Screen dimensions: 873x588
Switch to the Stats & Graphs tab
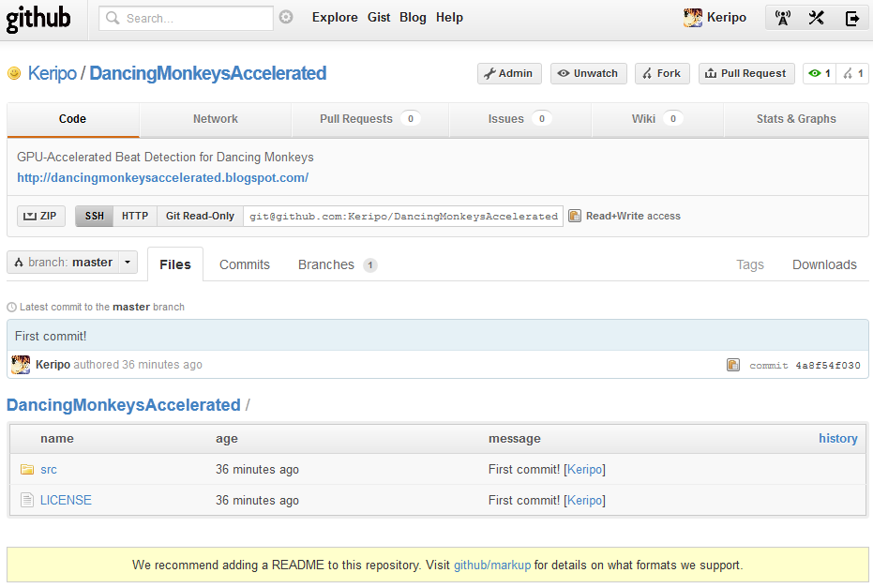[x=796, y=119]
